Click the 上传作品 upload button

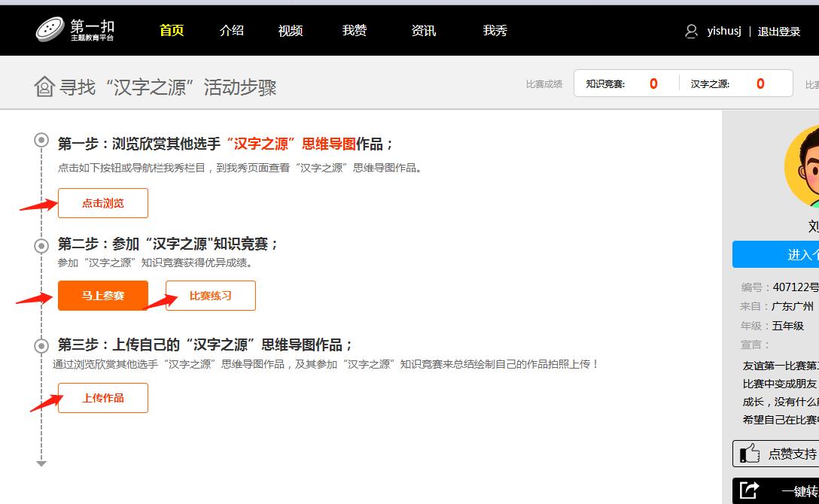(103, 398)
